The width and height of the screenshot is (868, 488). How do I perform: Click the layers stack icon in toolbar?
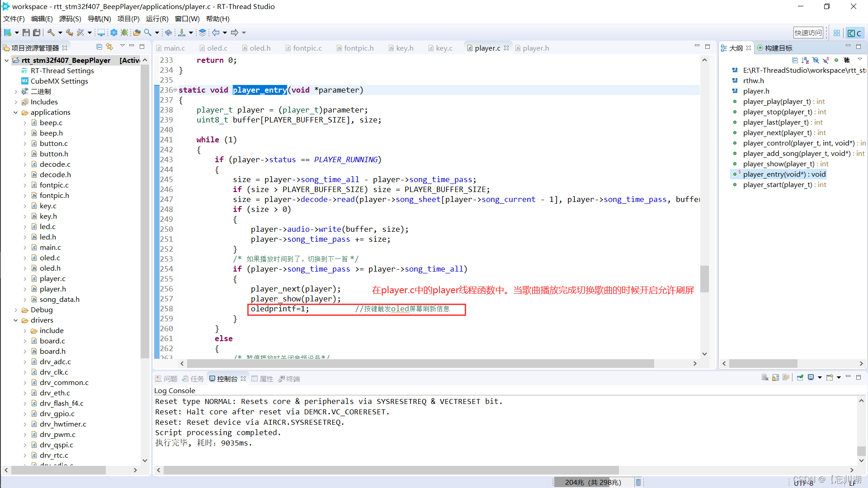point(203,33)
